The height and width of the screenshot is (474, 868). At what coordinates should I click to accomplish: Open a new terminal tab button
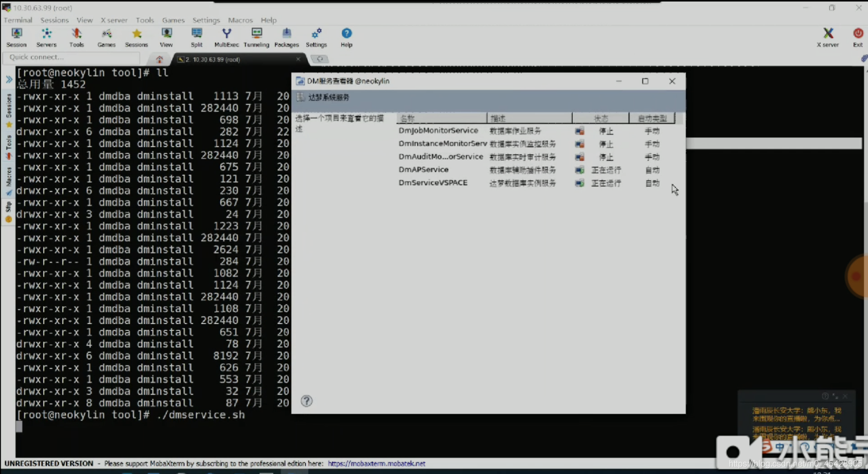point(320,59)
